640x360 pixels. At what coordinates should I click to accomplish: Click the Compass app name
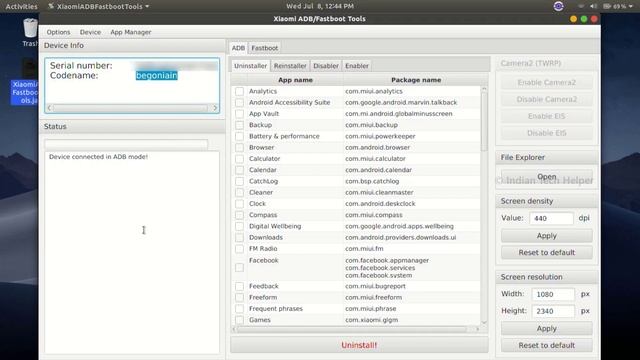tap(263, 215)
